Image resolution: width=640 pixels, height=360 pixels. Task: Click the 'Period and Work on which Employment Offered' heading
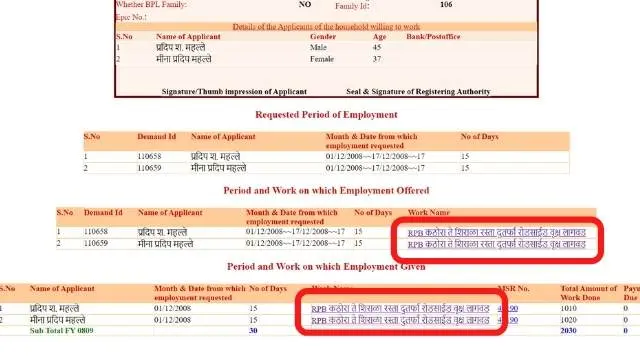click(x=326, y=191)
